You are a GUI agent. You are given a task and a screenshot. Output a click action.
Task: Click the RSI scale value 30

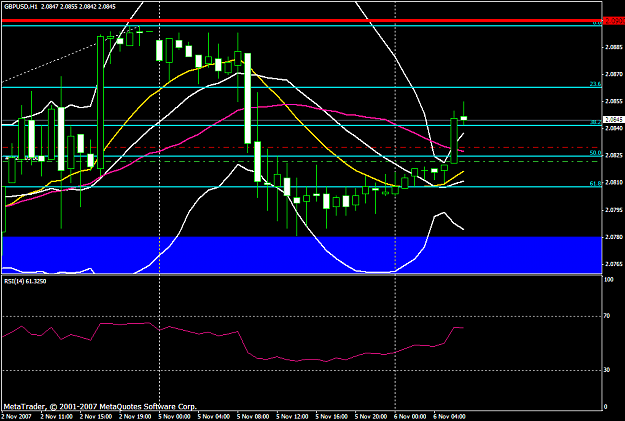coord(607,370)
